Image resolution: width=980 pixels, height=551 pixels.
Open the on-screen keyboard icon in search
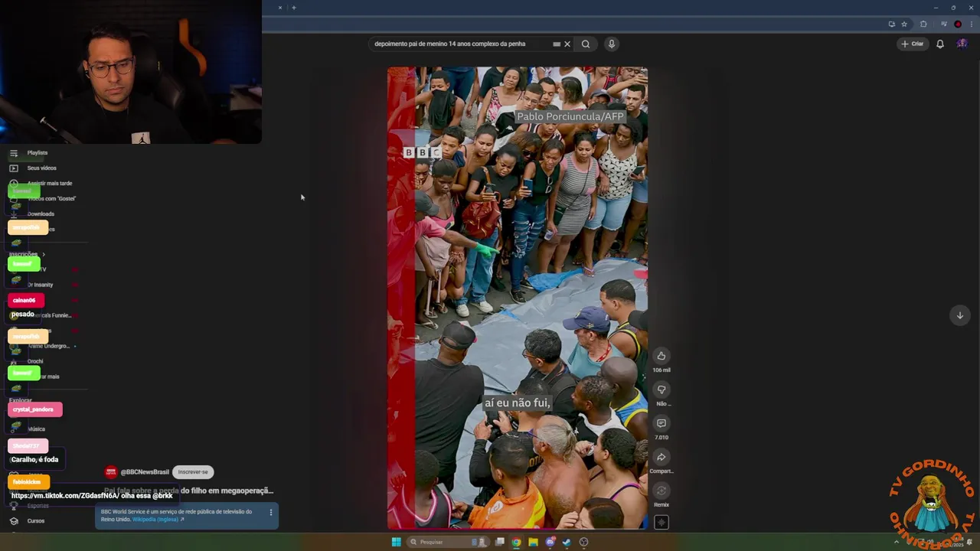(557, 44)
